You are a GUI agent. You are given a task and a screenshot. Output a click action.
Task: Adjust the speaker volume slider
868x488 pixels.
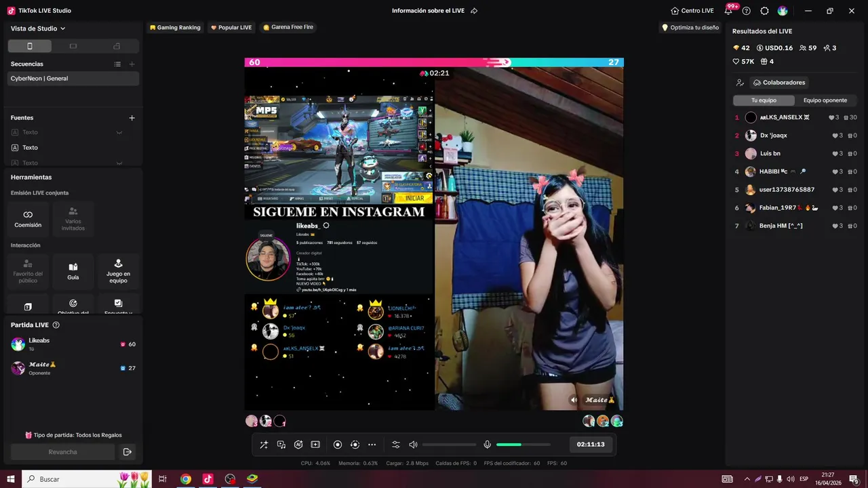coord(449,445)
